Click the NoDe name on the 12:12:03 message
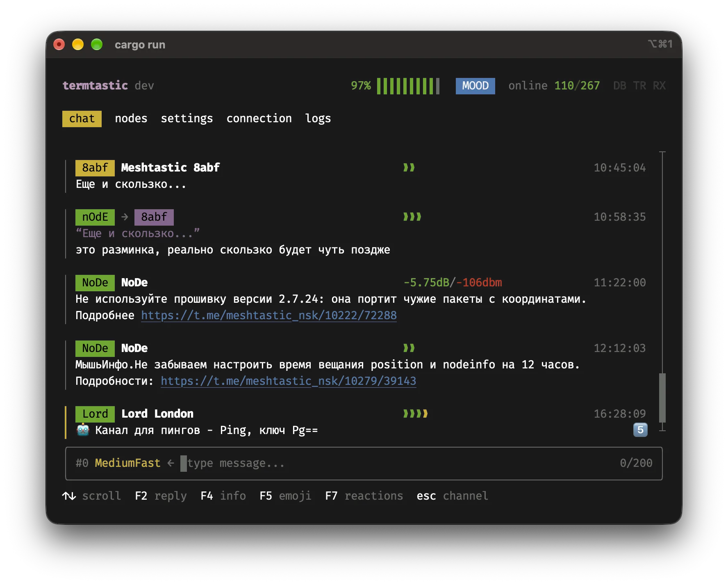Viewport: 728px width, 585px height. tap(134, 348)
